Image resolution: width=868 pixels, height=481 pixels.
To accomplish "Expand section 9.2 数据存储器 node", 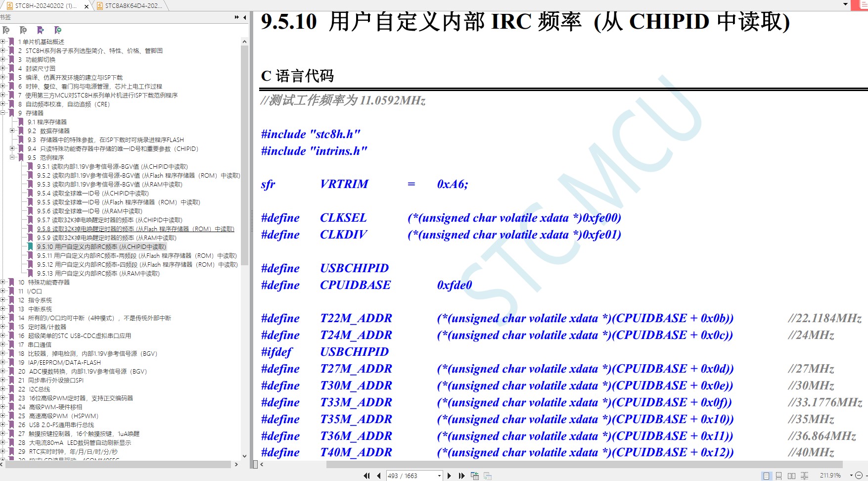I will (12, 131).
